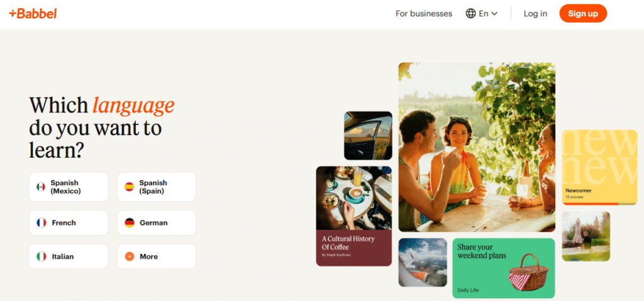Choose French as learning language

tap(69, 222)
